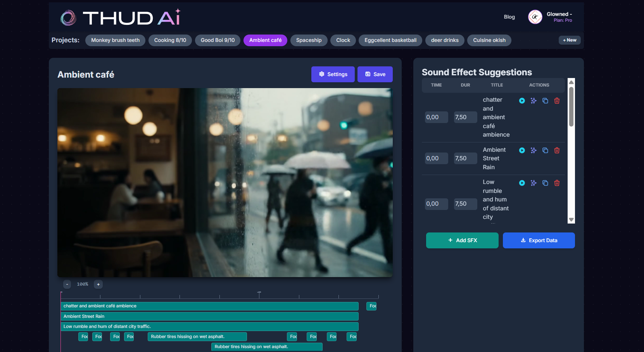Viewport: 644px width, 352px height.
Task: Edit duration field of Ambient Street Rain row
Action: click(x=466, y=158)
